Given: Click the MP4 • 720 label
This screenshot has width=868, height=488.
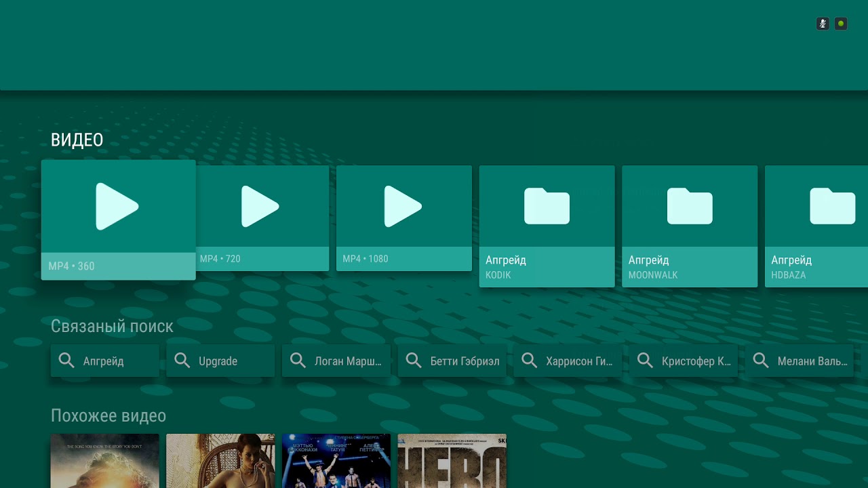Looking at the screenshot, I should pos(220,259).
